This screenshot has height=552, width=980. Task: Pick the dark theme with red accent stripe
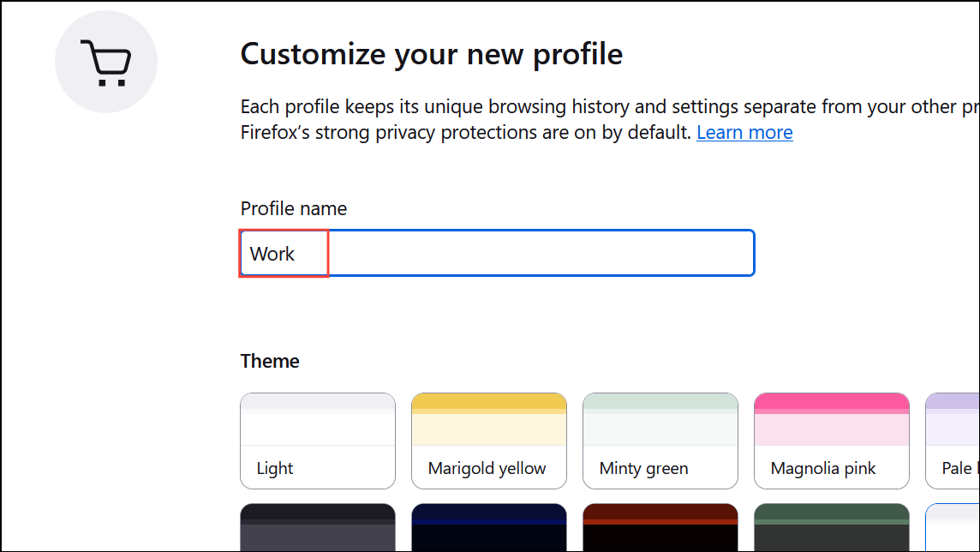pyautogui.click(x=660, y=526)
